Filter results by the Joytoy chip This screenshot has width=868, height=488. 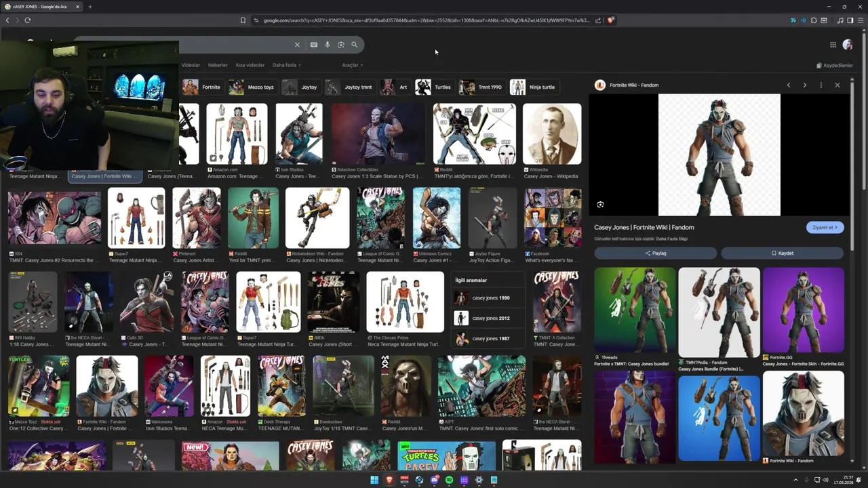coord(300,87)
